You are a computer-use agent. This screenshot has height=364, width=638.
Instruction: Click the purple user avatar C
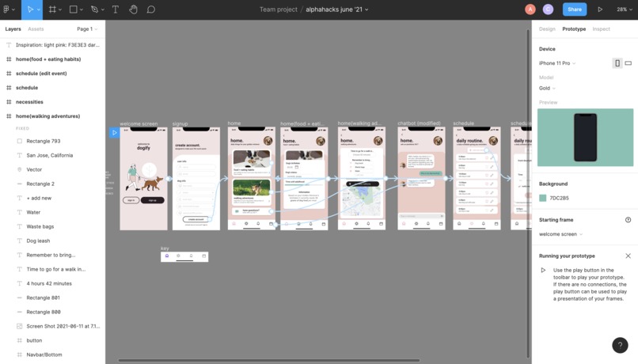point(548,9)
